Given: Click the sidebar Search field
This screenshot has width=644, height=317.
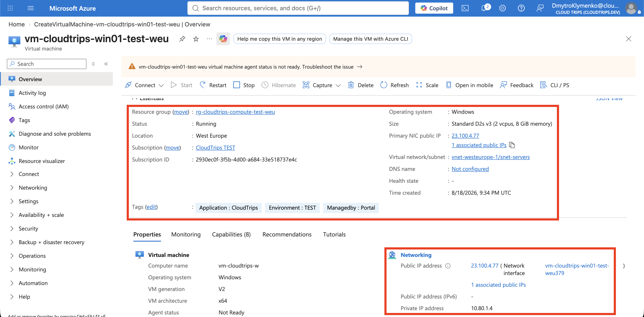Looking at the screenshot, I should pos(46,64).
